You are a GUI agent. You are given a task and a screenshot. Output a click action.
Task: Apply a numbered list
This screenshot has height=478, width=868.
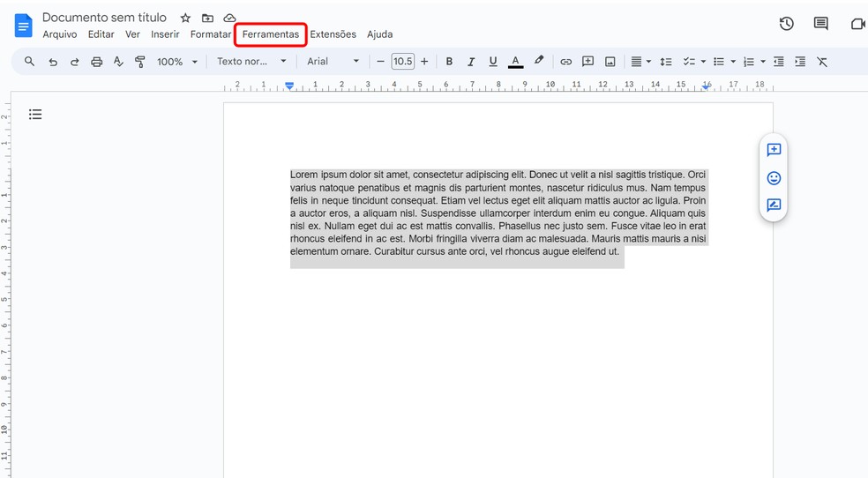click(x=748, y=62)
